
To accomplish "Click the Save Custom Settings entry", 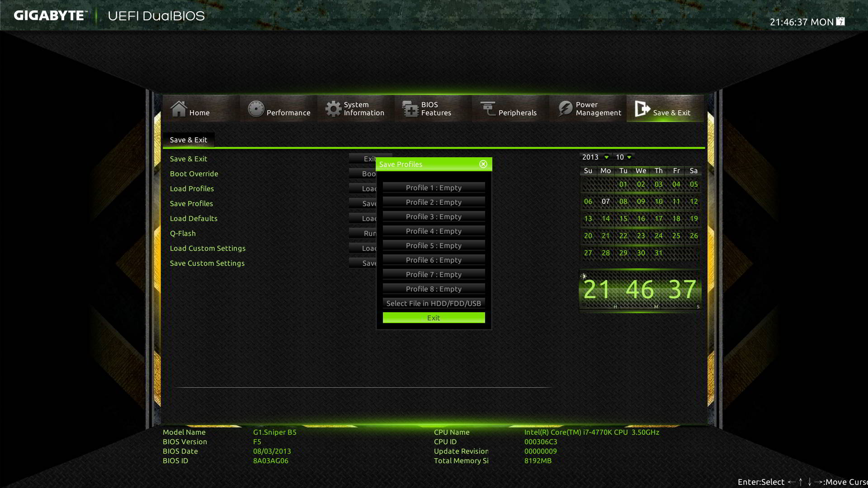I will point(207,263).
